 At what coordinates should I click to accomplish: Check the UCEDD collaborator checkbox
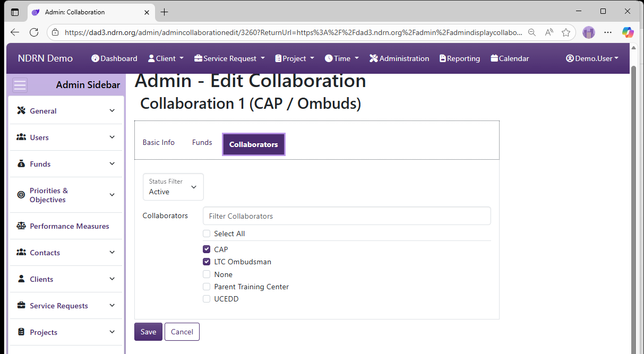[x=207, y=299]
